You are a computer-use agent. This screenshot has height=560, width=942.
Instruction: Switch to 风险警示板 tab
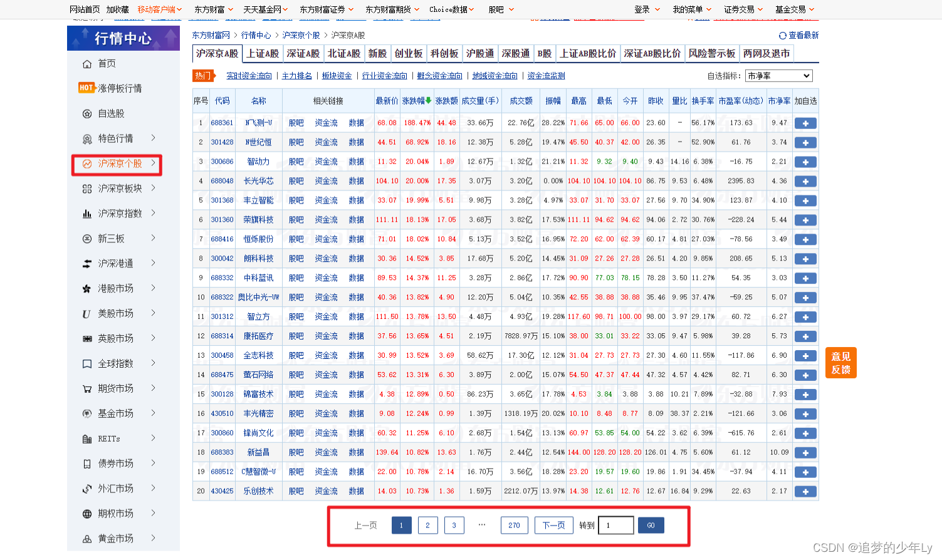712,54
